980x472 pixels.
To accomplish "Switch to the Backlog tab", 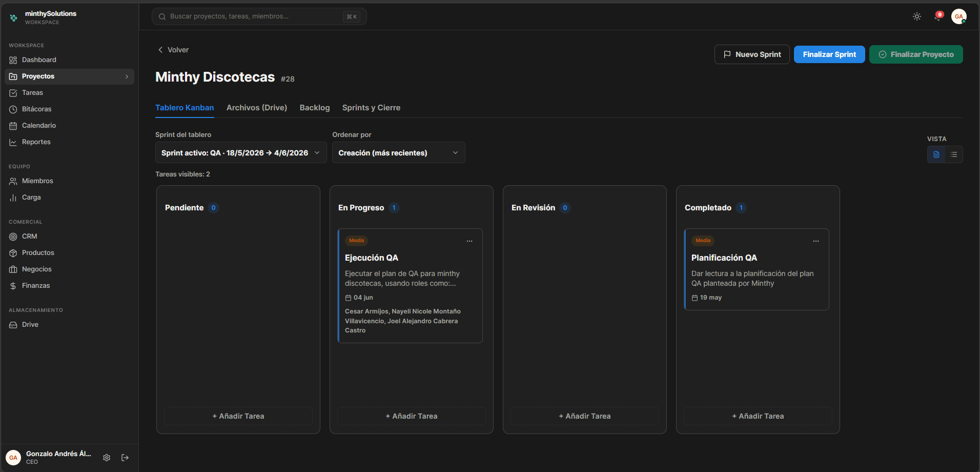I will click(315, 108).
